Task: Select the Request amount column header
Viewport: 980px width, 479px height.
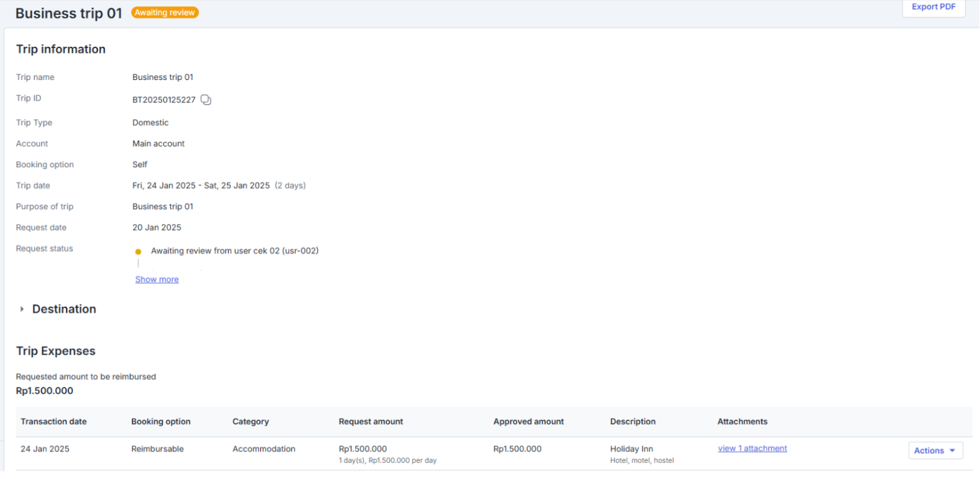Action: pyautogui.click(x=371, y=422)
